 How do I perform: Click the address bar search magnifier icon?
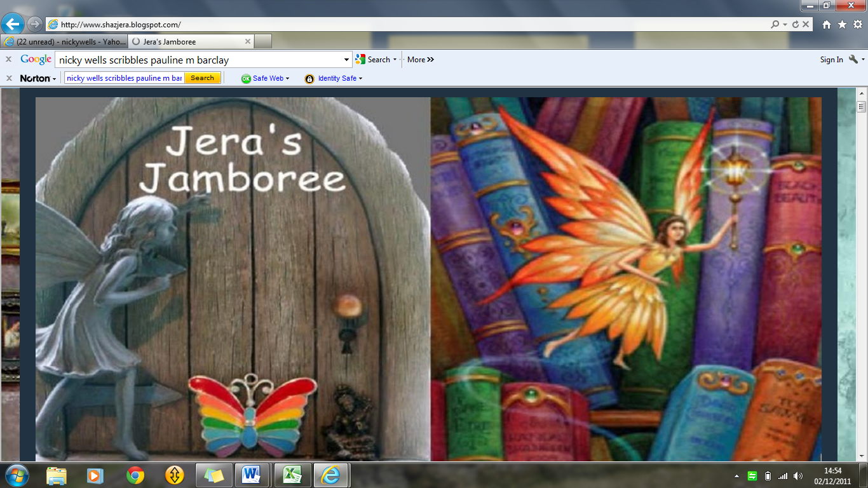click(x=775, y=25)
